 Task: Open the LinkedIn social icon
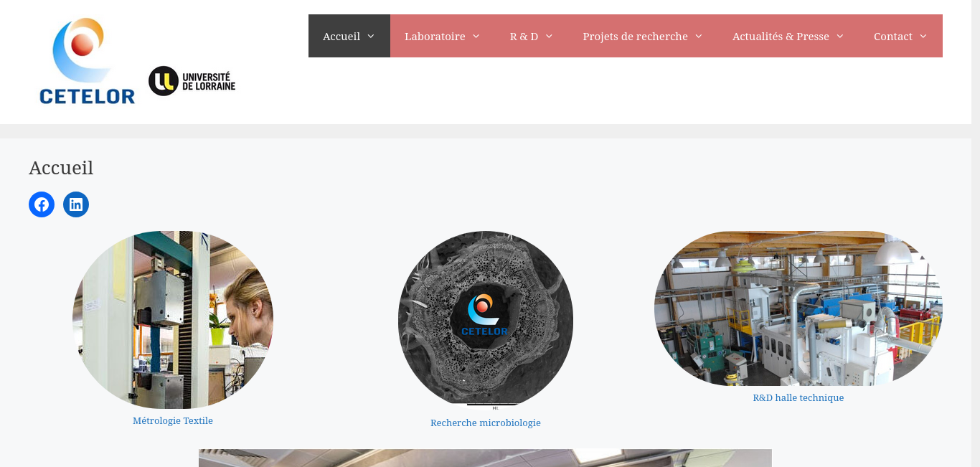pos(76,204)
